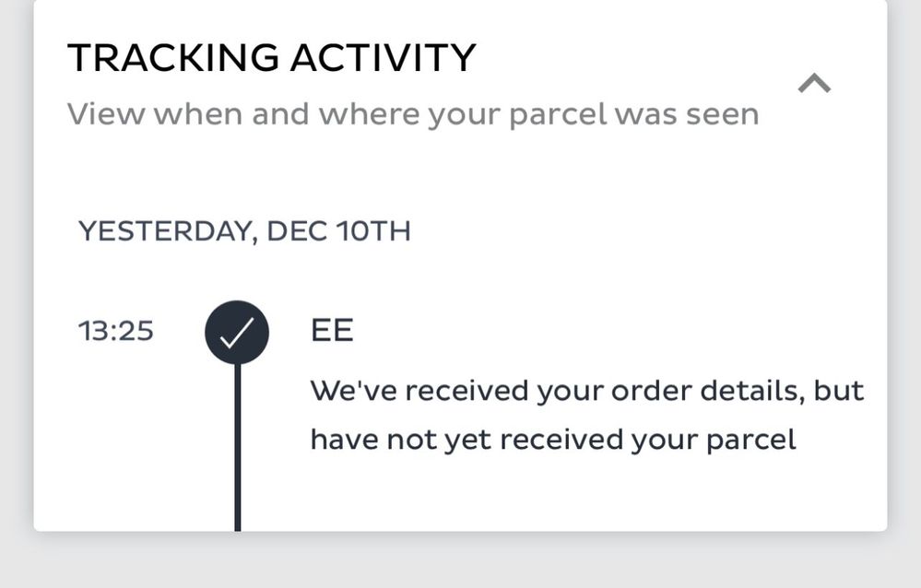Click empty white space right of date header
The height and width of the screenshot is (588, 921).
pos(645,230)
